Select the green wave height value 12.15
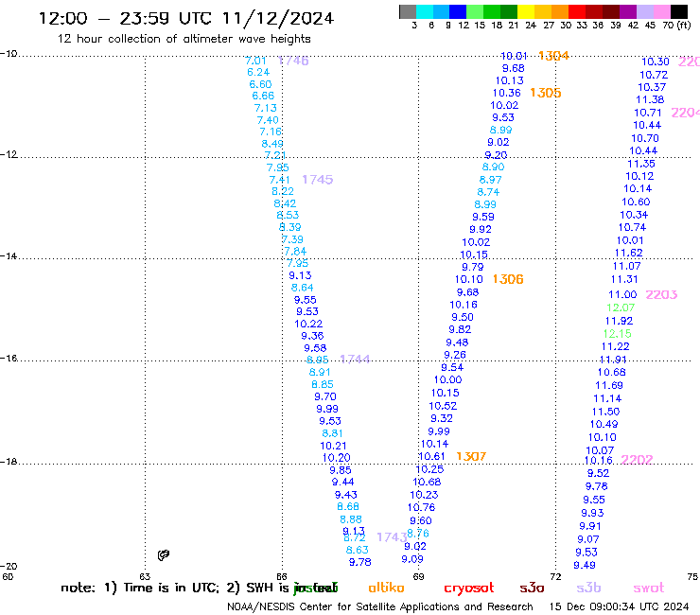 click(x=618, y=334)
